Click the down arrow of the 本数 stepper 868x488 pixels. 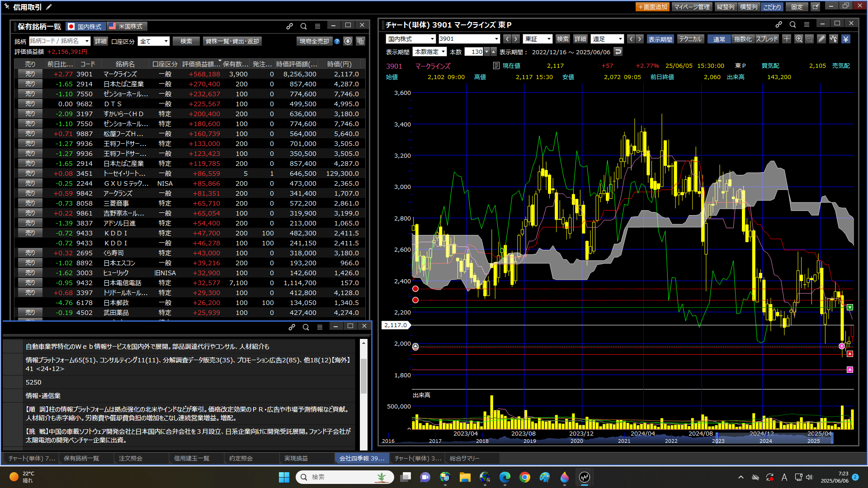487,52
